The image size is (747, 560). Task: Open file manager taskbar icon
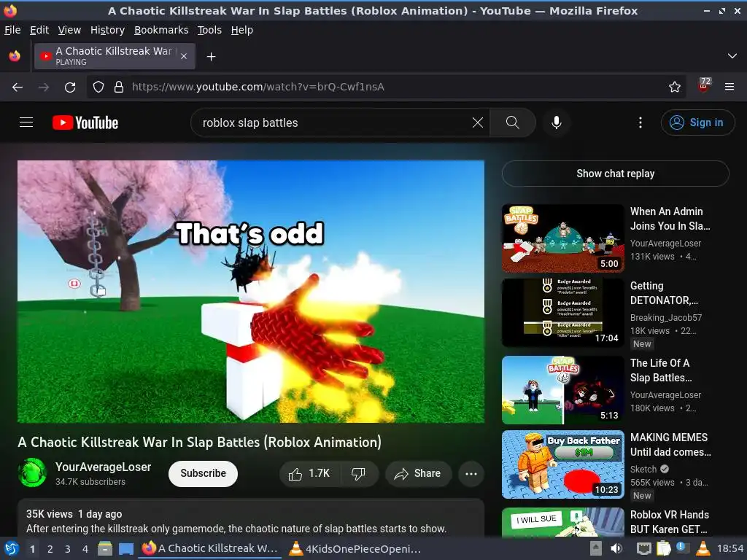[105, 548]
